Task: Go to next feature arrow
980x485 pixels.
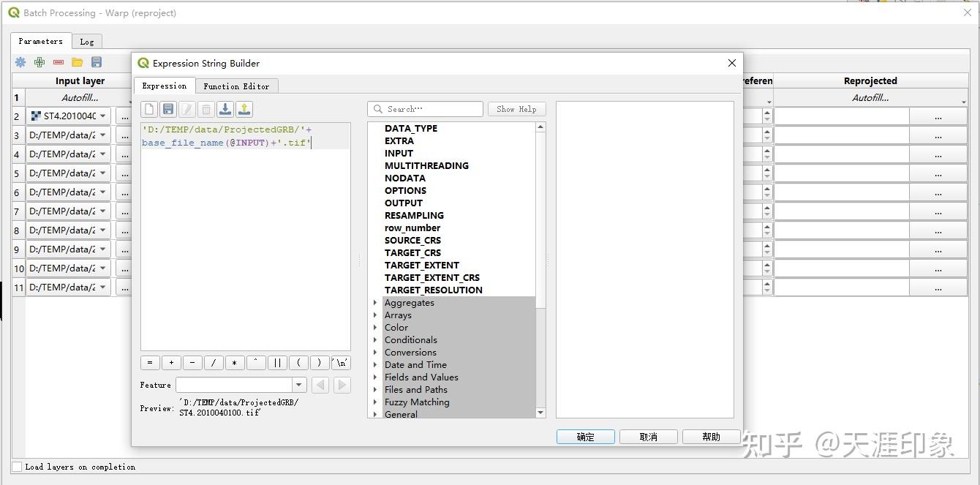Action: [x=342, y=386]
